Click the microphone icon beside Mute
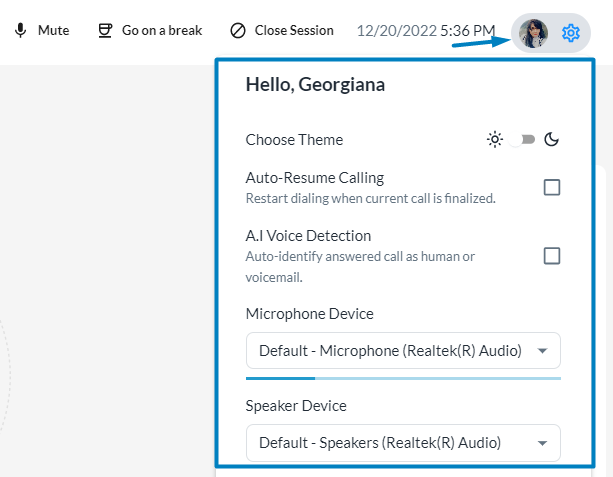This screenshot has height=477, width=613. (x=20, y=31)
